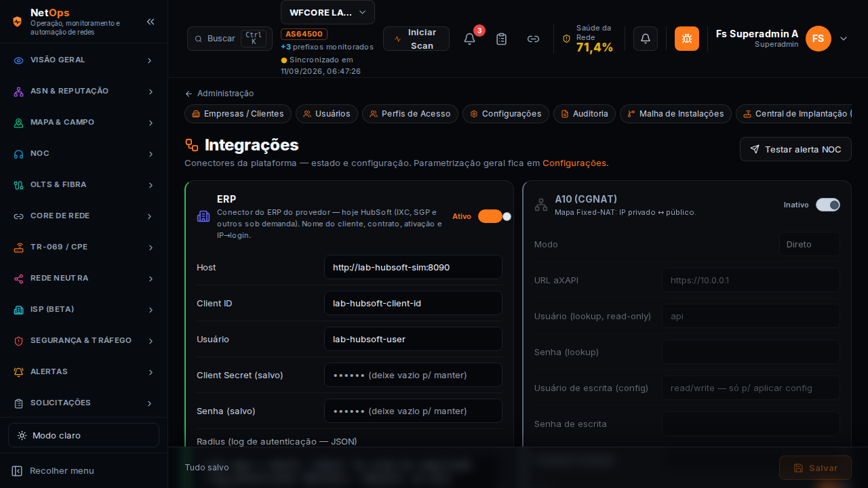
Task: Click the Client ID input field
Action: [413, 303]
